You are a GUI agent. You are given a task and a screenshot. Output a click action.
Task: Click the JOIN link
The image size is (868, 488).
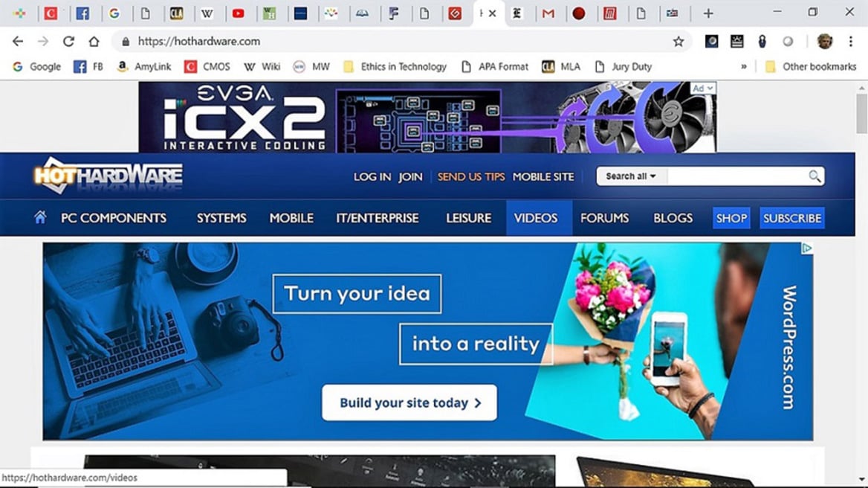pyautogui.click(x=410, y=177)
